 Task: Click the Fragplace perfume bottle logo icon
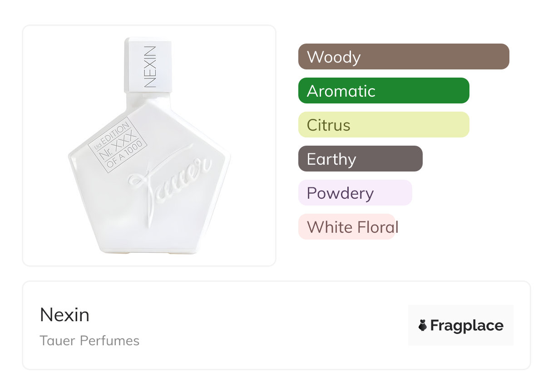pyautogui.click(x=423, y=325)
